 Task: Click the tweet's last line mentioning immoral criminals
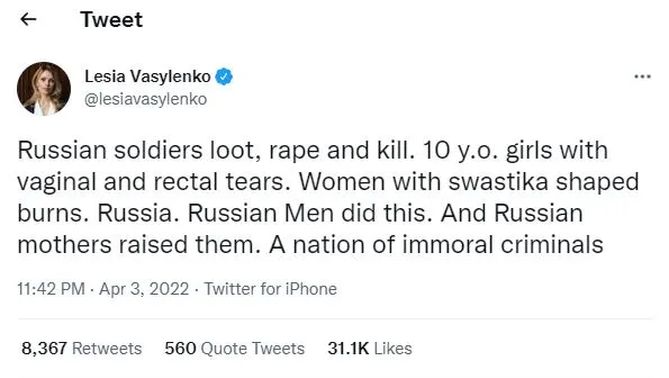tap(310, 245)
